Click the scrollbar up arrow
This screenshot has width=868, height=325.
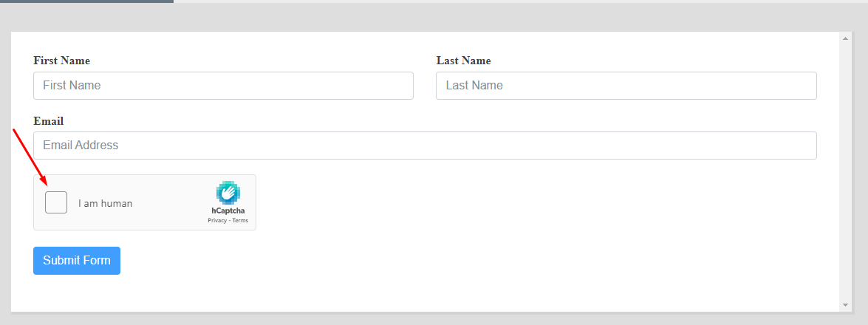pos(845,38)
